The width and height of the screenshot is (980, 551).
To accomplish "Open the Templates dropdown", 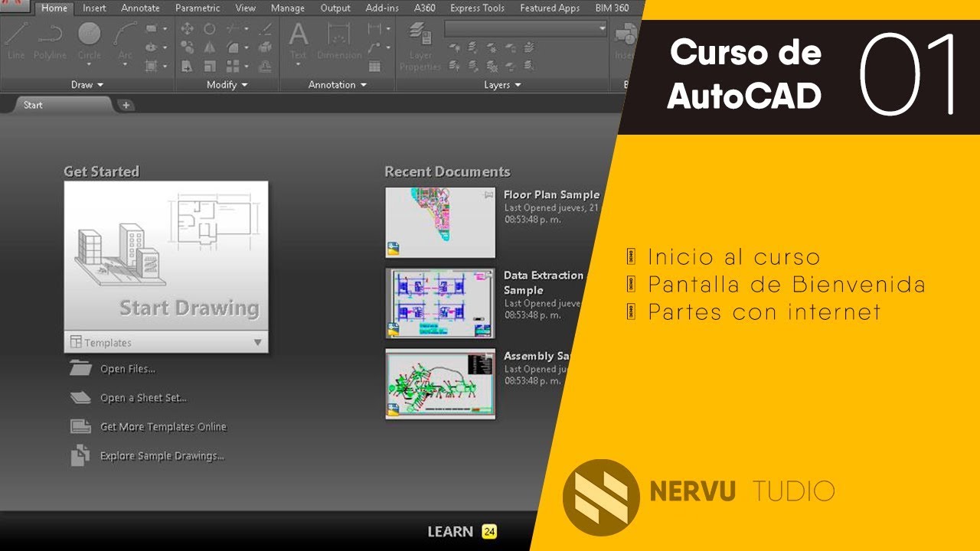I will [166, 342].
